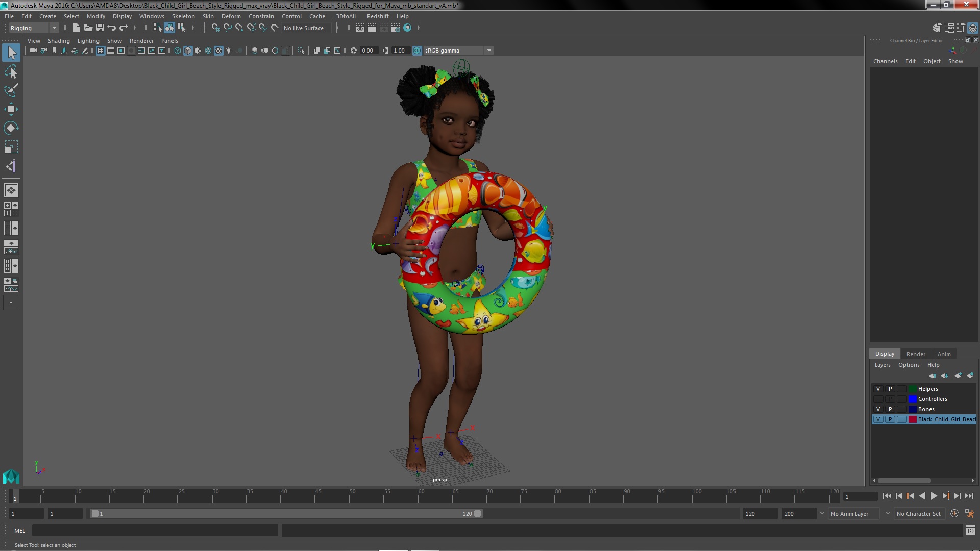Toggle visibility of Bones layer
This screenshot has width=980, height=551.
coord(878,409)
